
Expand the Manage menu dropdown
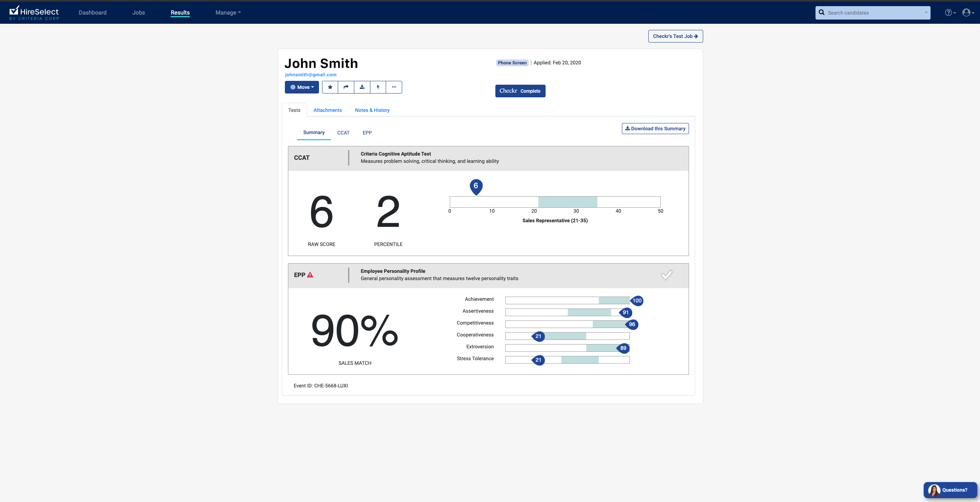tap(228, 13)
